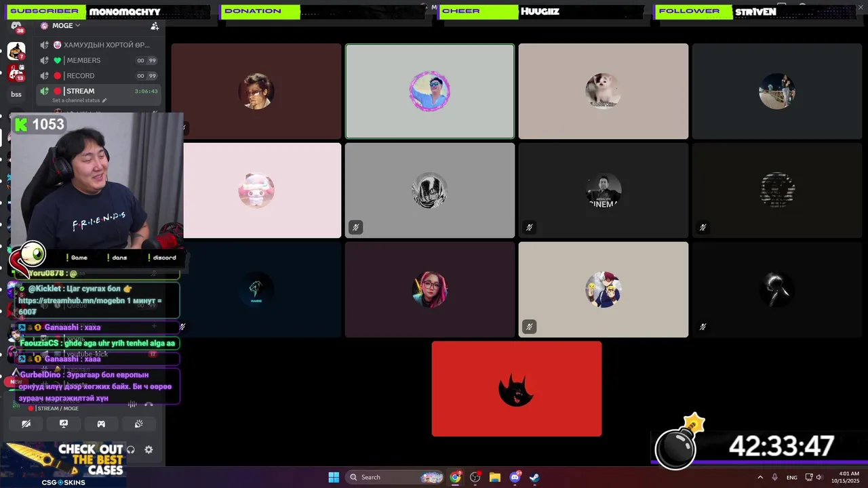Select the white cat avatar participant tile
This screenshot has width=868, height=488.
(x=604, y=91)
